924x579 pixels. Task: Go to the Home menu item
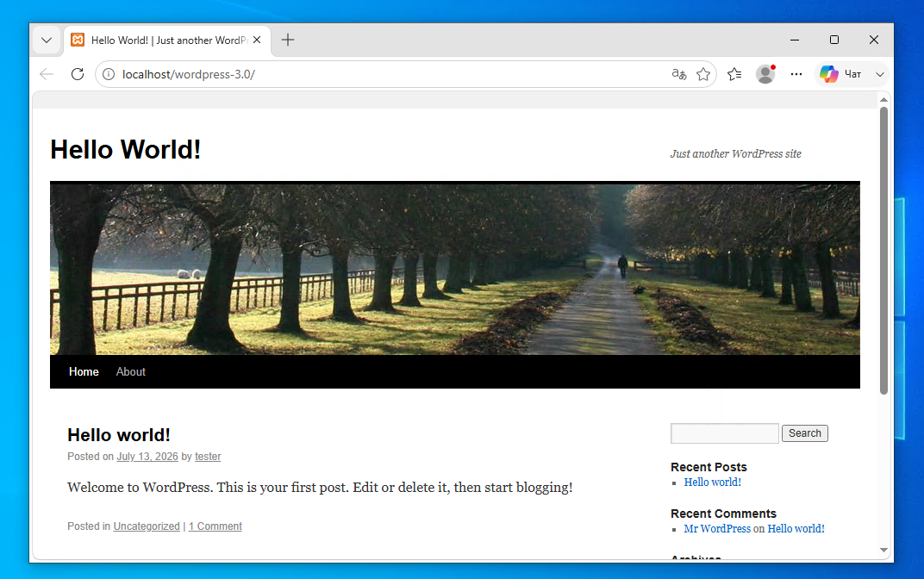pyautogui.click(x=84, y=371)
